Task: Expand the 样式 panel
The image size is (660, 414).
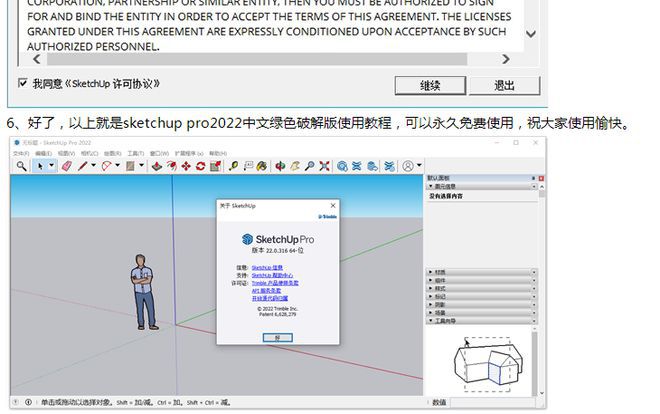Action: coord(431,288)
